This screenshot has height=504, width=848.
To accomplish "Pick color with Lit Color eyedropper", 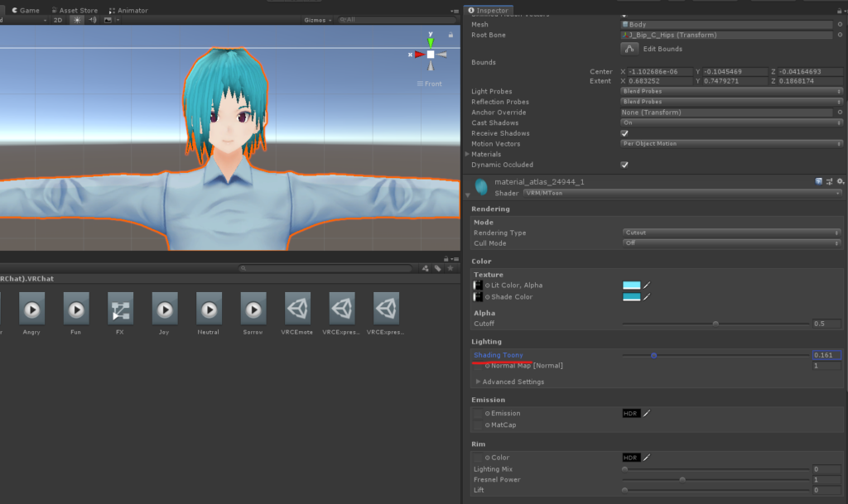I will click(x=646, y=286).
